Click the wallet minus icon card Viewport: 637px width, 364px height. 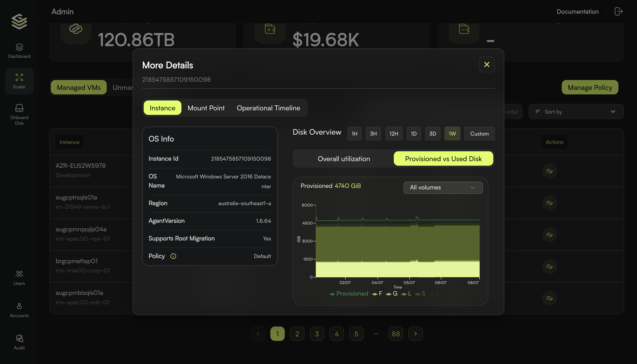click(464, 29)
